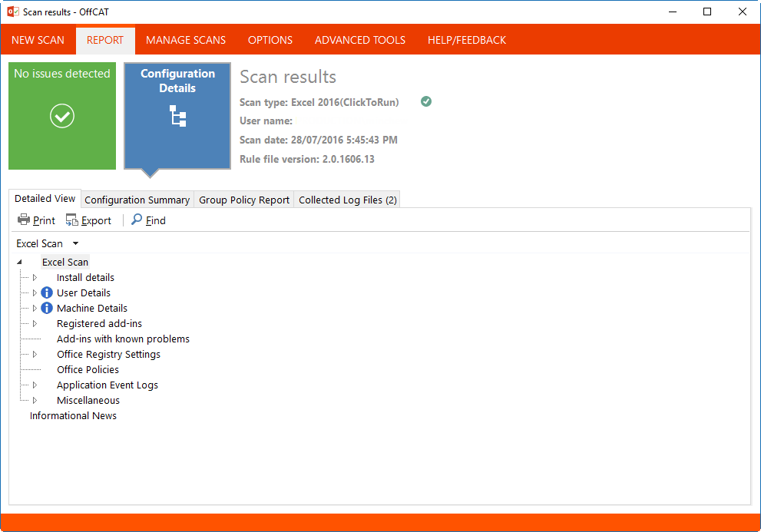The image size is (761, 532).
Task: Select Add-ins with known problems
Action: coord(124,339)
